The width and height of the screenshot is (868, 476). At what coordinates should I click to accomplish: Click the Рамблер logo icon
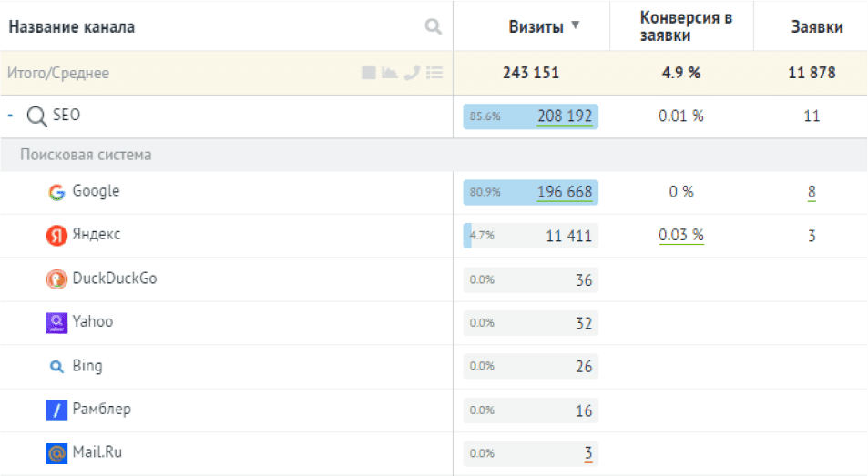click(56, 410)
